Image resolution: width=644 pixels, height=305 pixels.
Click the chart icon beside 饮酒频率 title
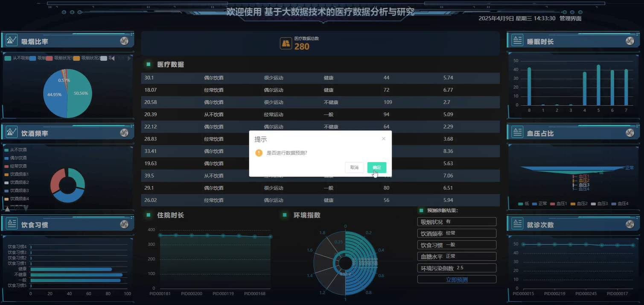pos(12,132)
